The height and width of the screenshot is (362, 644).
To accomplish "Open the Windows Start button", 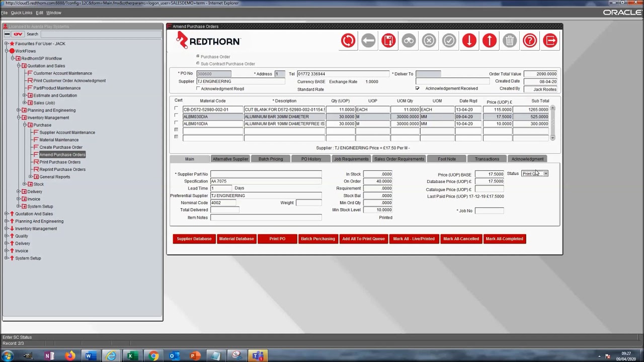I will pos(8,356).
